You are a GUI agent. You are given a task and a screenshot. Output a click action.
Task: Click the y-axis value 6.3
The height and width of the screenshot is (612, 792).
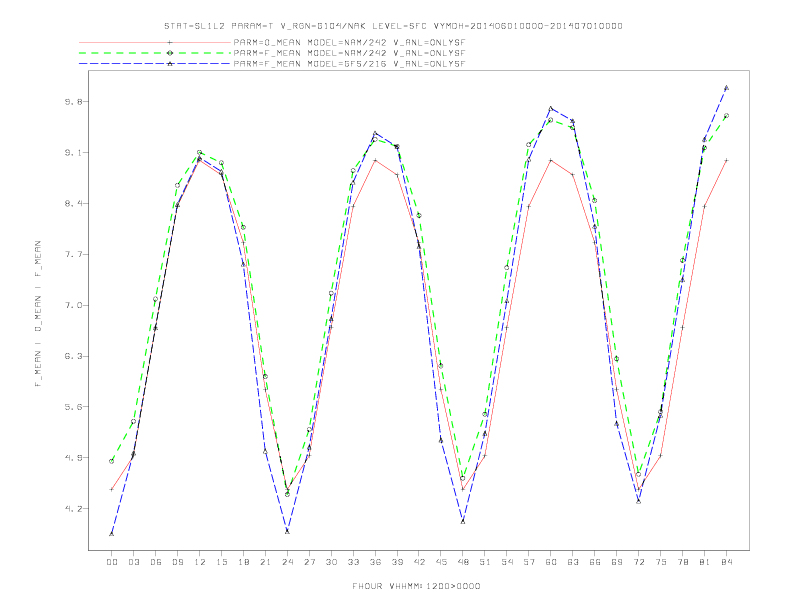coord(73,356)
